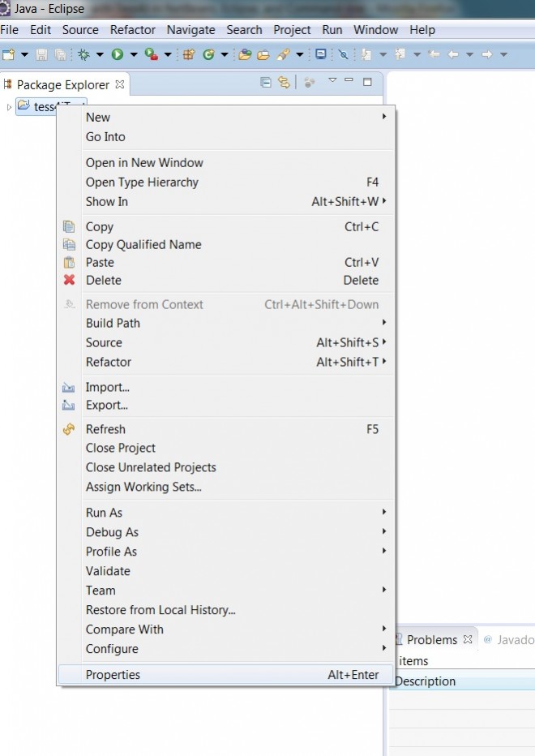Maximize the Package Explorer view
Screen dimensions: 535x756
pos(366,82)
